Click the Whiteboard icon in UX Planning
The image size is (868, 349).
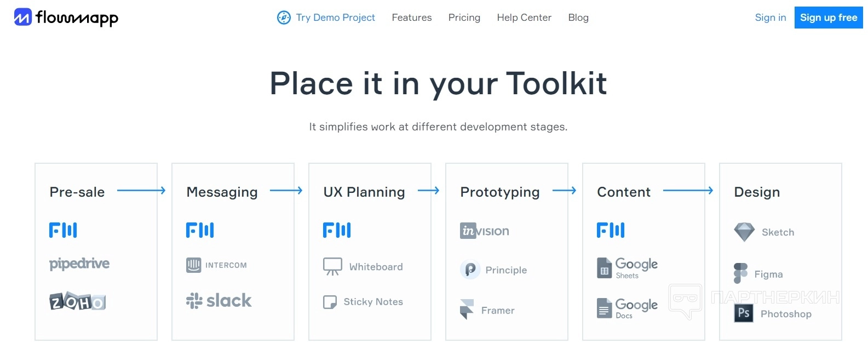[332, 266]
